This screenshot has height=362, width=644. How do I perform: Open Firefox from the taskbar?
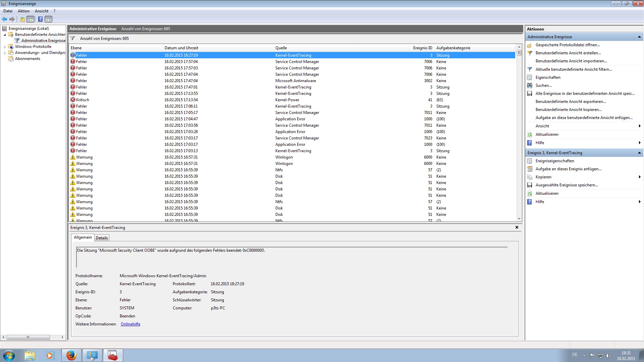coord(71,355)
